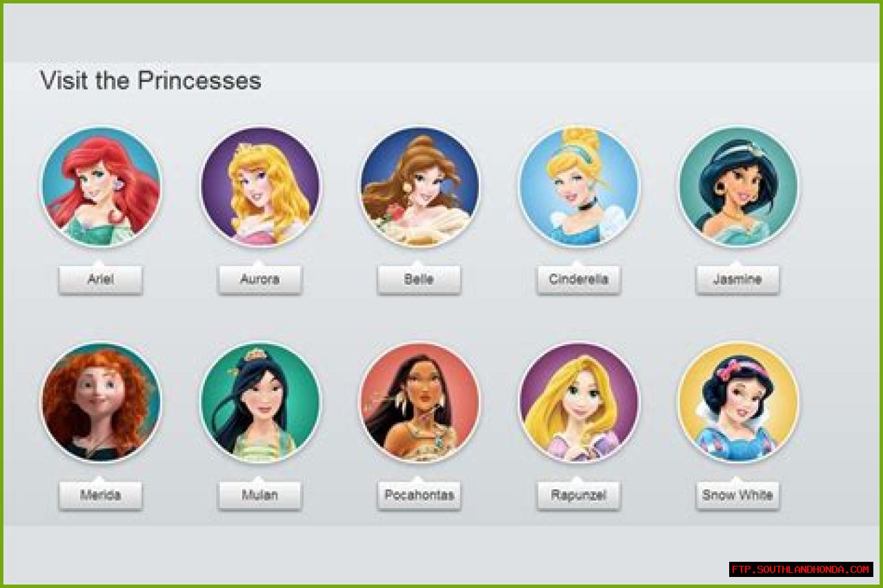Click Mulan's portrait circle
This screenshot has width=883, height=588.
point(260,403)
